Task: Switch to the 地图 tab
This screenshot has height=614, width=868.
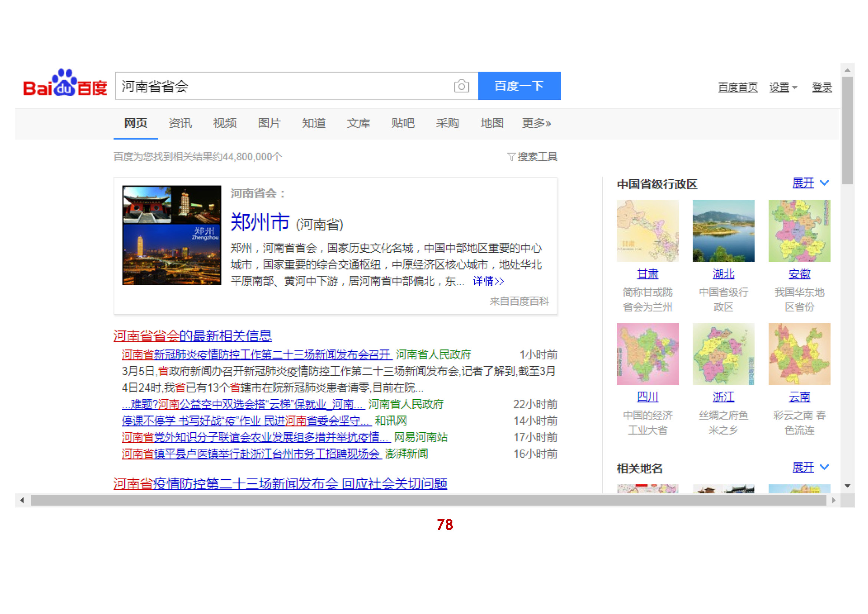Action: tap(491, 123)
